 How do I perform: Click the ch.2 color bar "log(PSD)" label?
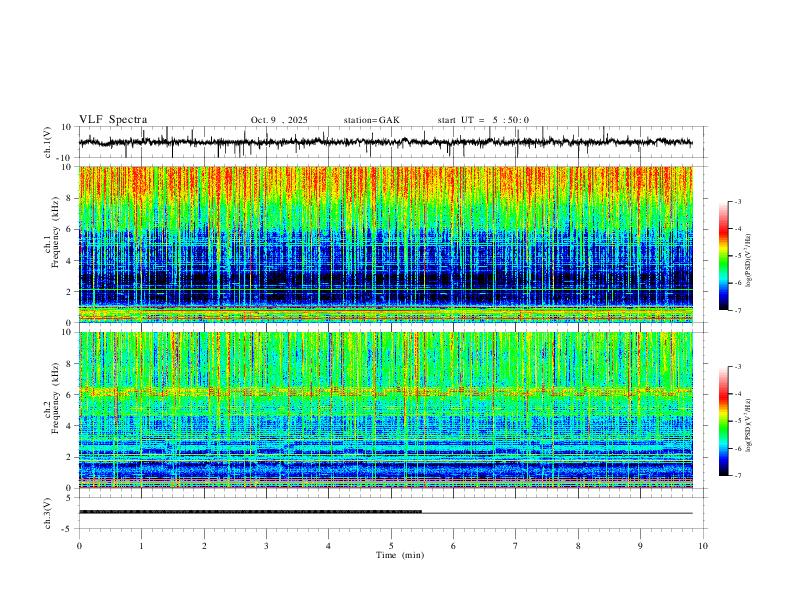[749, 426]
